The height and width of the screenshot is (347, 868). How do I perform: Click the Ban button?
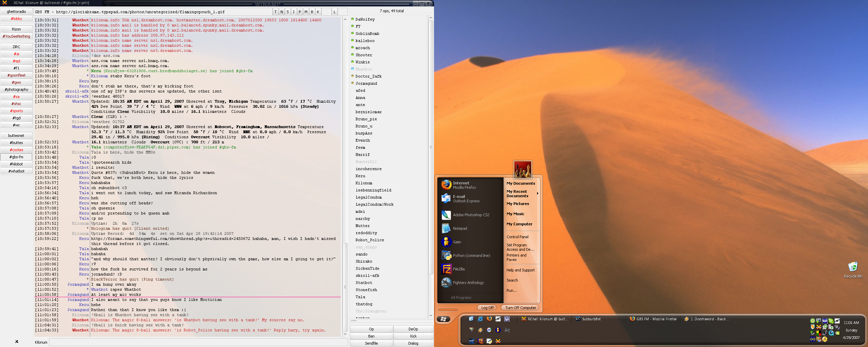(371, 336)
